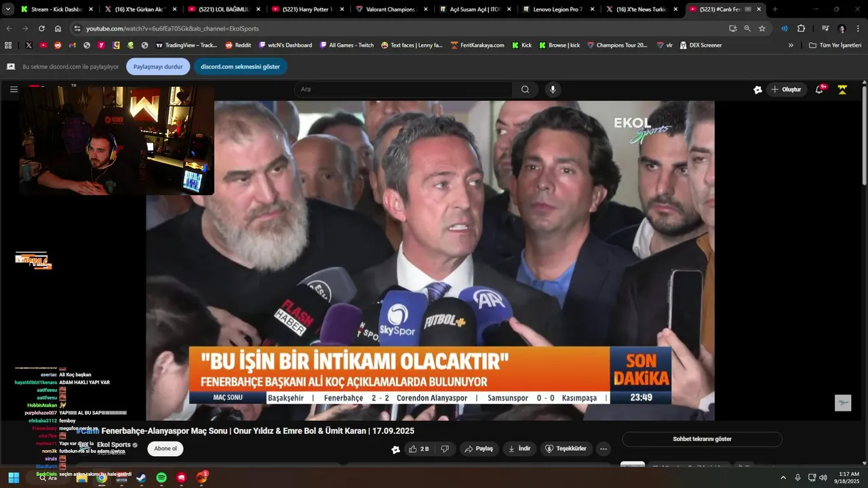Click Windows taskbar search box Ara
This screenshot has height=488, width=868.
(49, 478)
